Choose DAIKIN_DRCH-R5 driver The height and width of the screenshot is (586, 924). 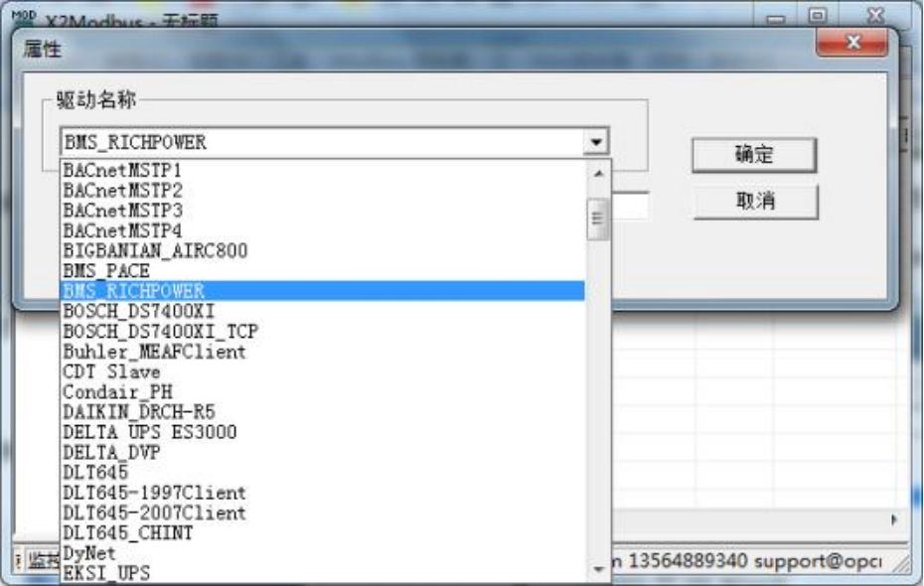[x=322, y=411]
